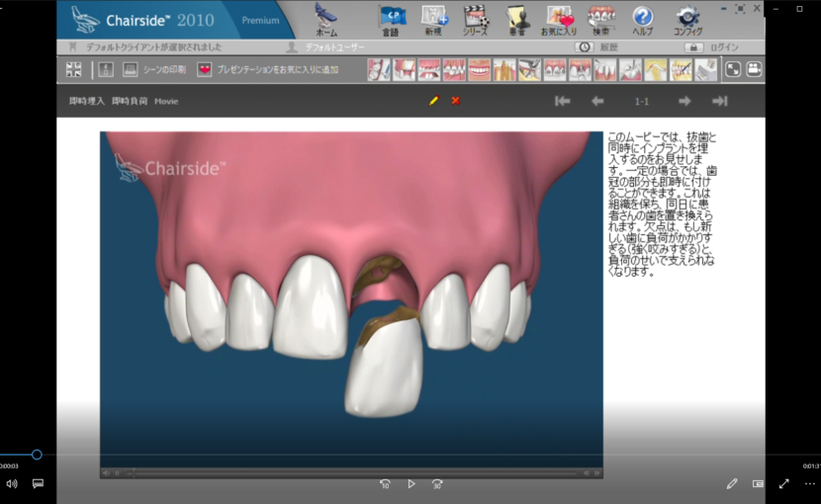This screenshot has height=504, width=821.
Task: Click the video player seek handle
Action: point(37,455)
